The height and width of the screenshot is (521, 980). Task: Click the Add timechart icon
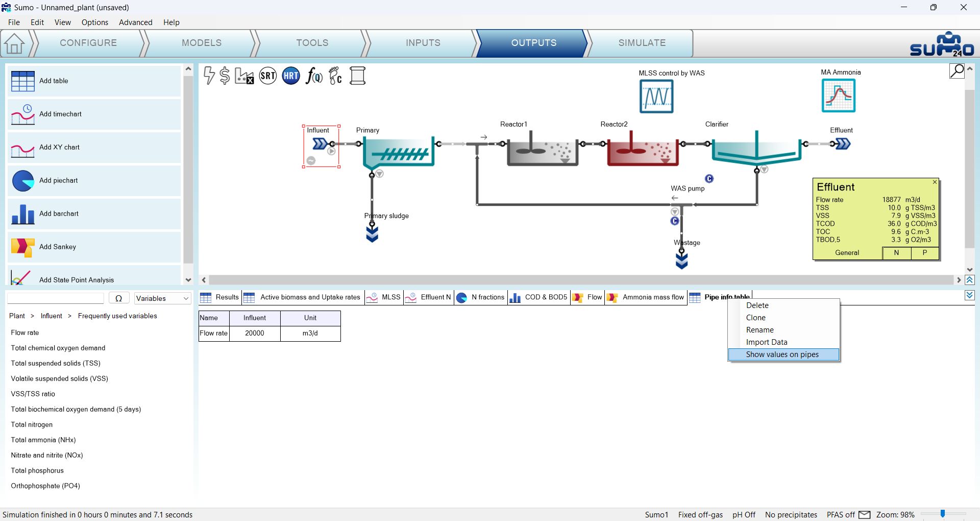23,114
